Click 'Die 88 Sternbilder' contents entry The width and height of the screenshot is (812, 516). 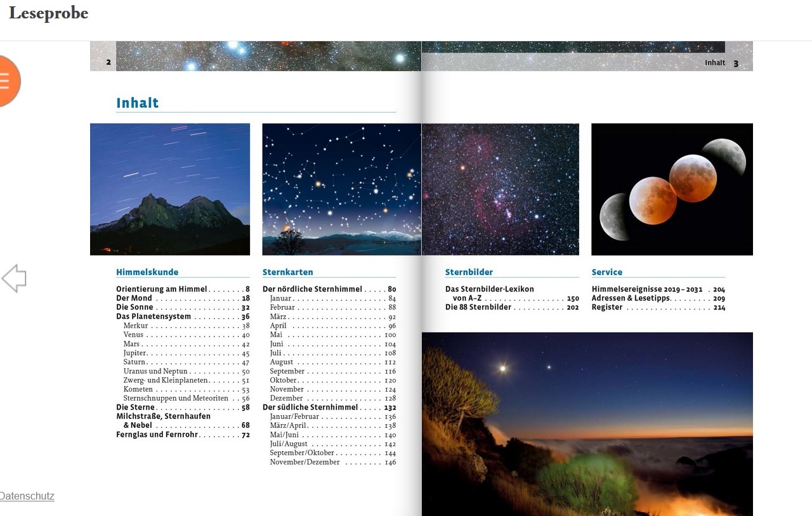coord(478,307)
